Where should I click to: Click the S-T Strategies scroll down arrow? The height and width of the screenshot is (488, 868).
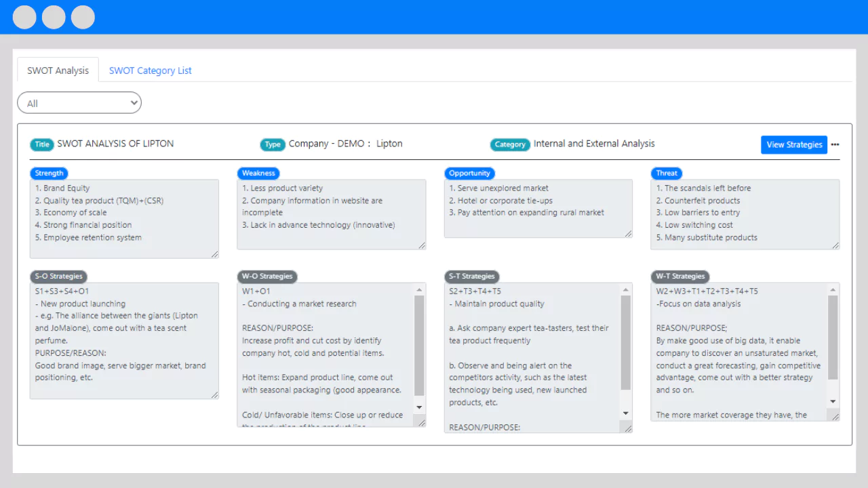point(626,413)
